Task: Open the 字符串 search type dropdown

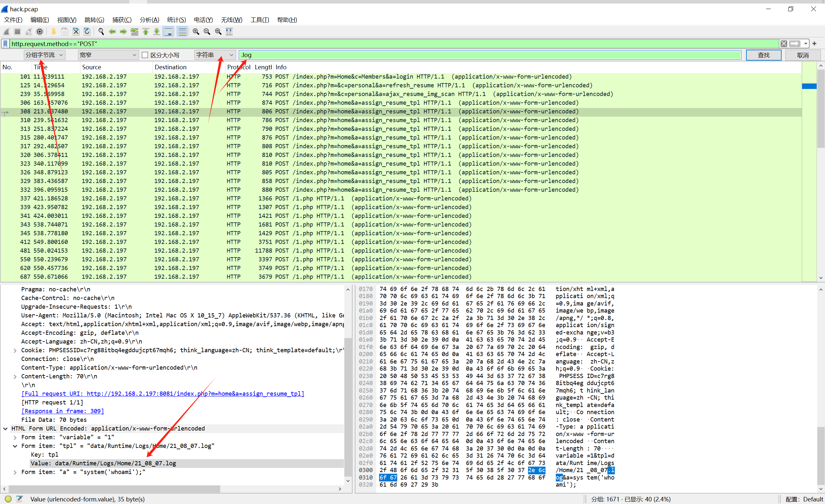Action: click(215, 55)
